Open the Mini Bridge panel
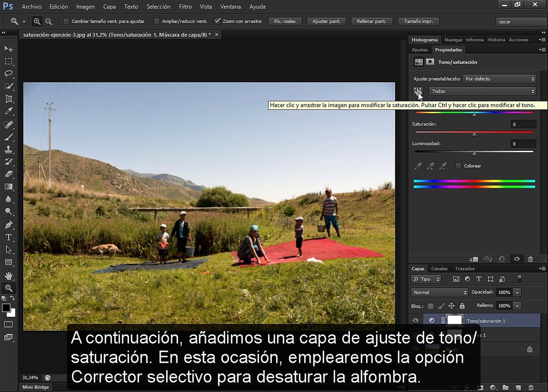Viewport: 548px width, 392px height. pyautogui.click(x=35, y=387)
